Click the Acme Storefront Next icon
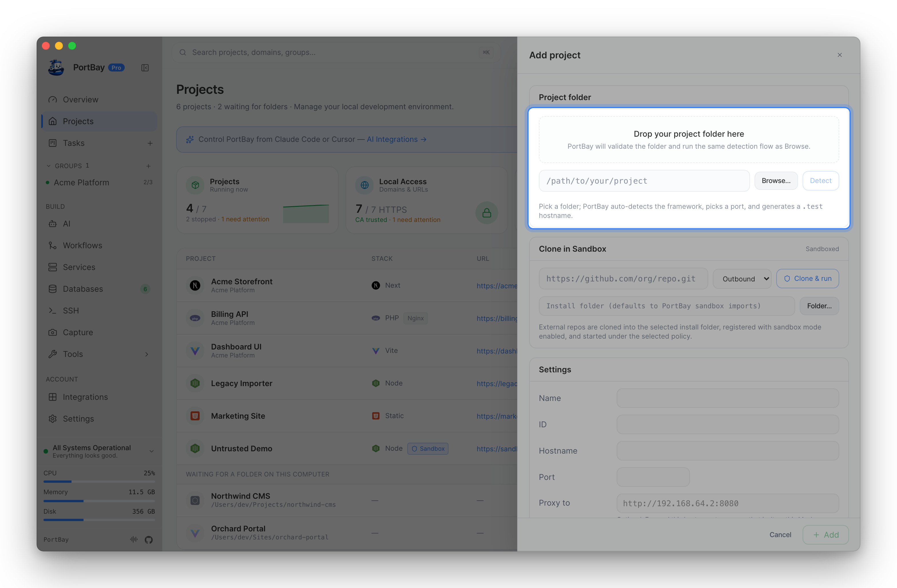 point(195,285)
